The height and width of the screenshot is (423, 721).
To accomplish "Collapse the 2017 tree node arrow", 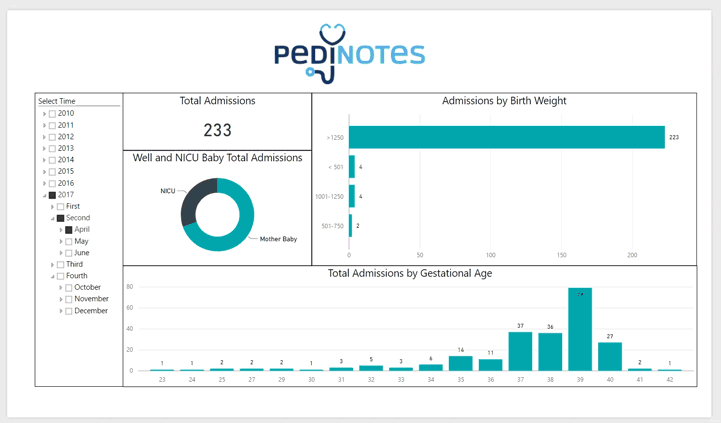I will [45, 195].
